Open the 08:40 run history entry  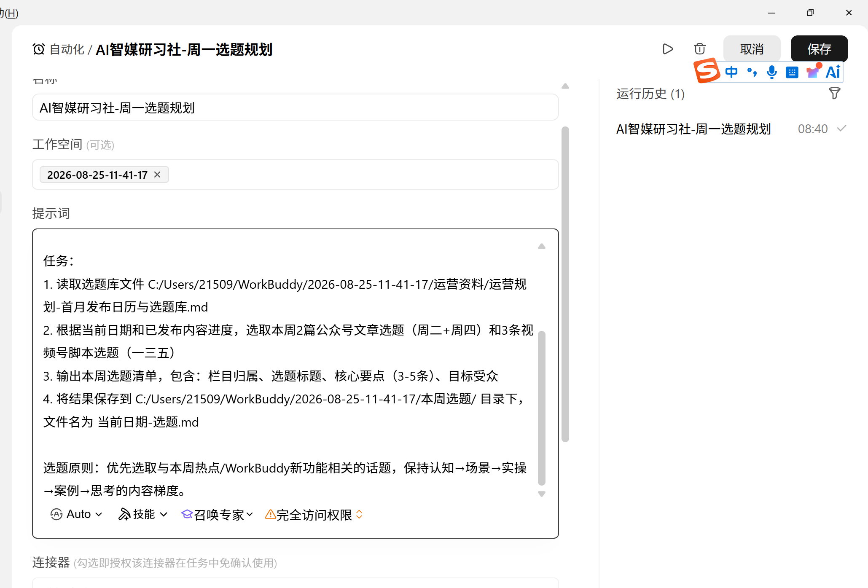pyautogui.click(x=731, y=129)
